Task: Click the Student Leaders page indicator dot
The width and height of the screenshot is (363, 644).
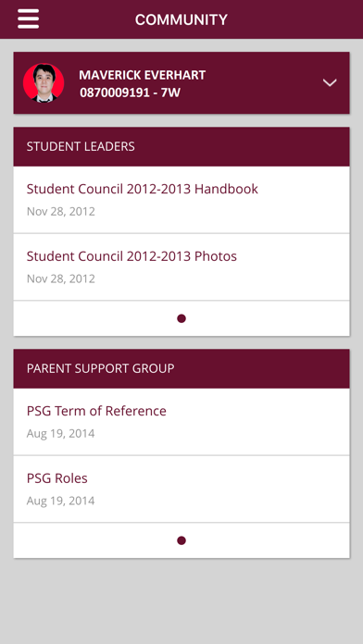Action: tap(181, 318)
